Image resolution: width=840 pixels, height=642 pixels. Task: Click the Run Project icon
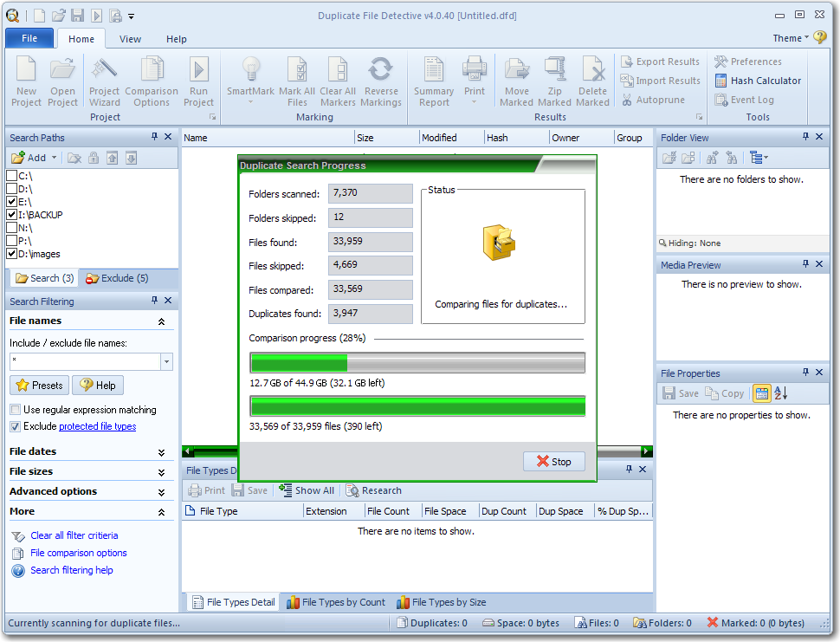click(x=198, y=81)
